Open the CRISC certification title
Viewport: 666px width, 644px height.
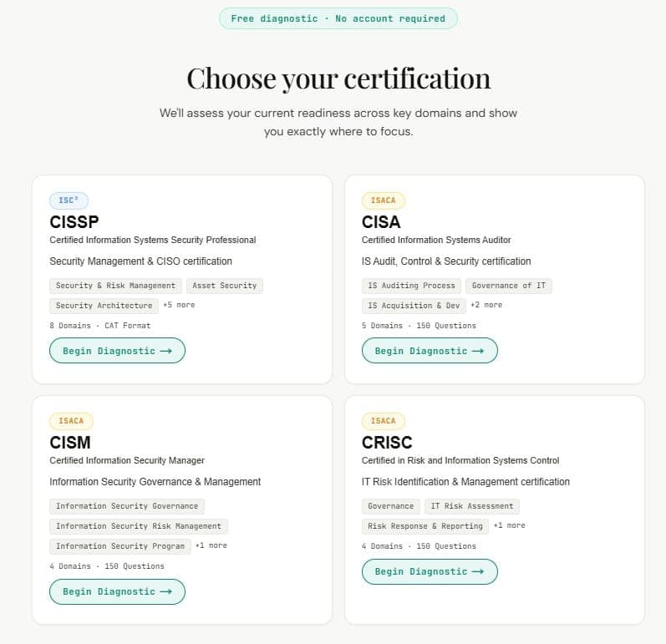pos(387,443)
